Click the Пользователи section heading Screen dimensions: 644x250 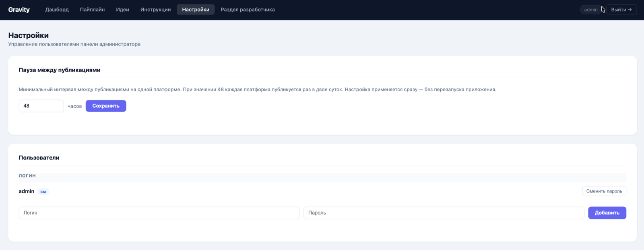(39, 158)
